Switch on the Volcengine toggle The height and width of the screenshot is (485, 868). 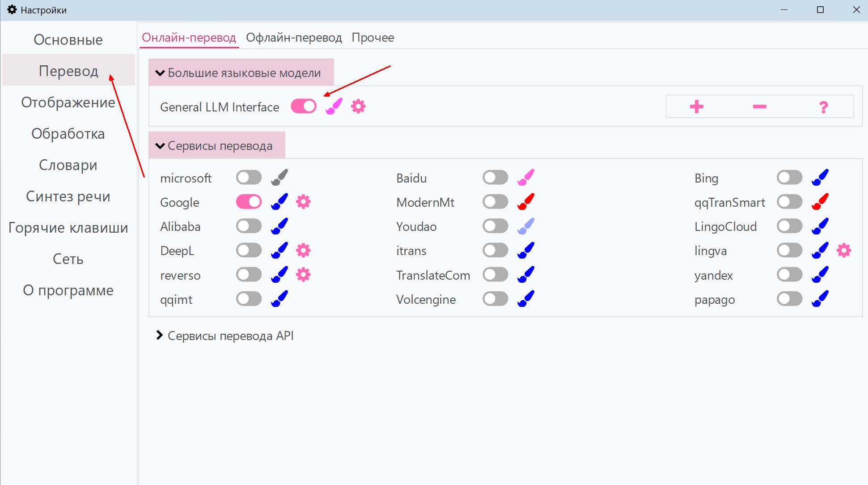pyautogui.click(x=495, y=298)
